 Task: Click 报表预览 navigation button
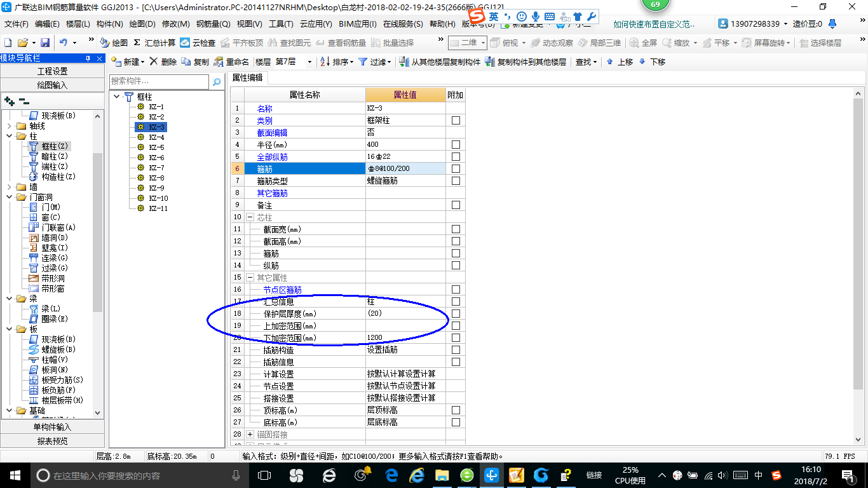coord(52,440)
